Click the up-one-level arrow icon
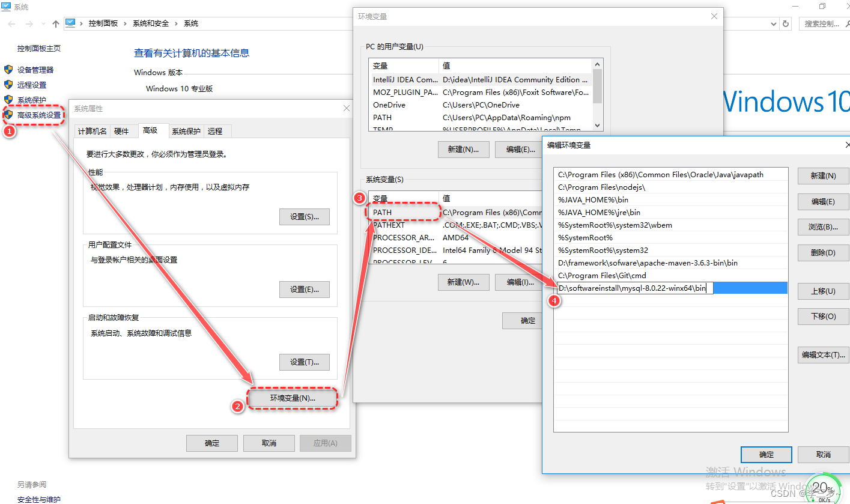Image resolution: width=850 pixels, height=504 pixels. (x=56, y=23)
